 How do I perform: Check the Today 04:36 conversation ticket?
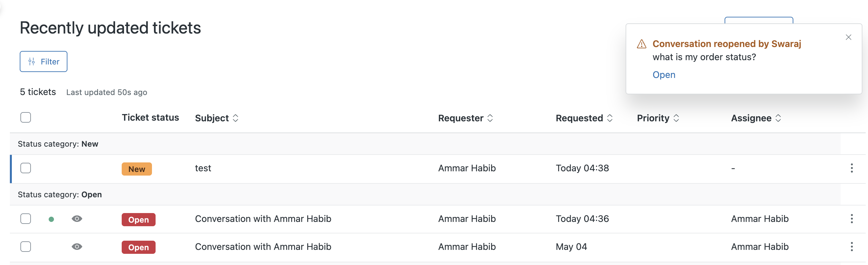(x=26, y=219)
